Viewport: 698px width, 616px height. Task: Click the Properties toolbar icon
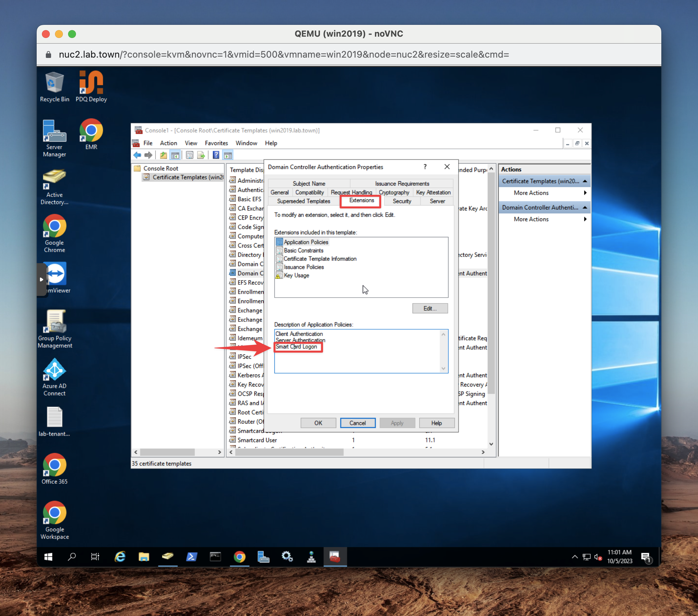click(190, 155)
